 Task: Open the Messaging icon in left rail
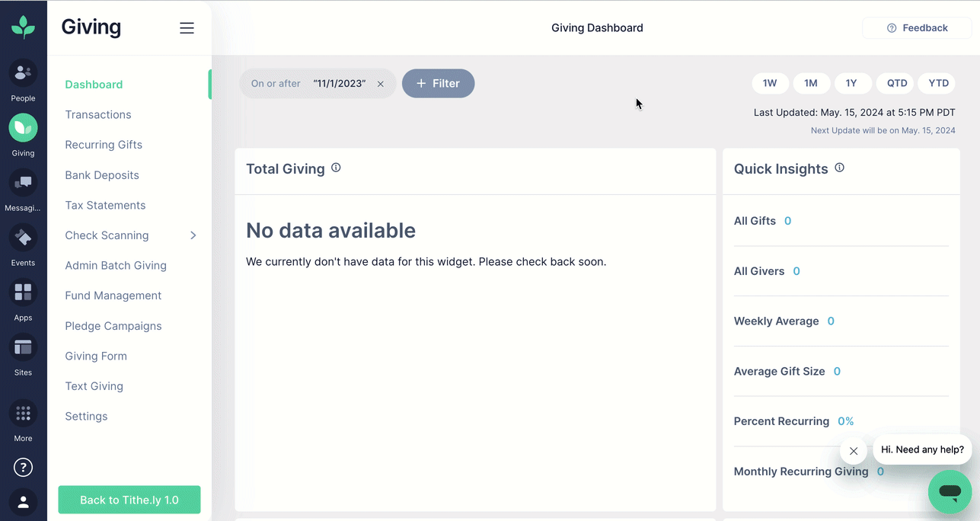pos(23,183)
